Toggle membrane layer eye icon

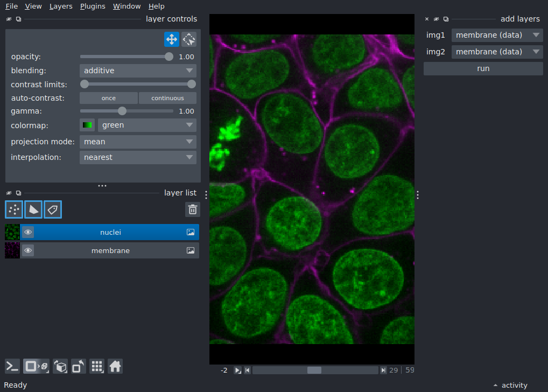[x=28, y=250]
